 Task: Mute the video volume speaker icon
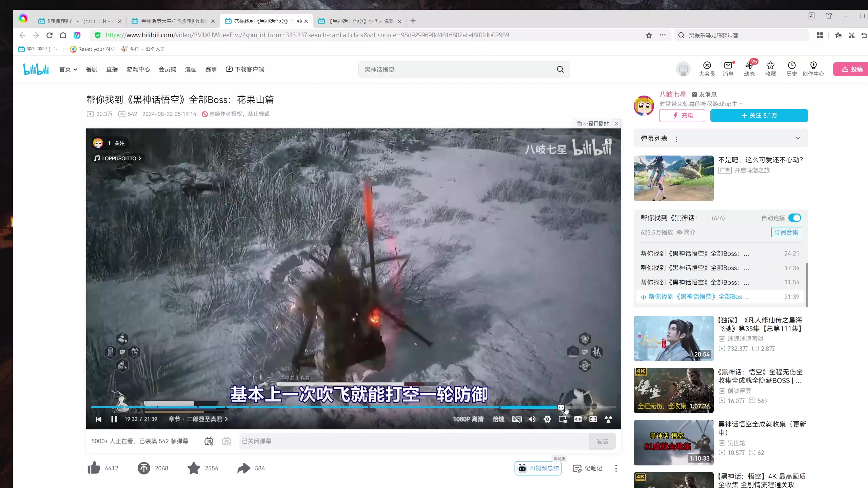[x=532, y=419]
